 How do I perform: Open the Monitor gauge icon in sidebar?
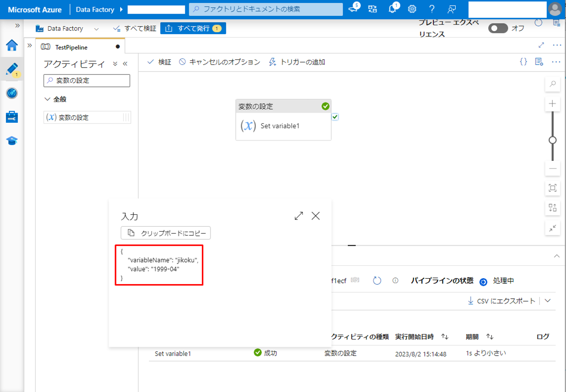(x=12, y=93)
